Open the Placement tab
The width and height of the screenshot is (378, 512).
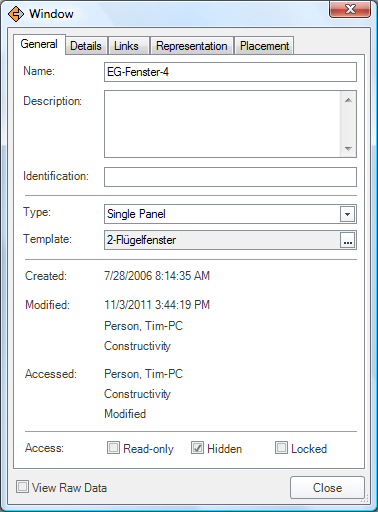tap(264, 46)
